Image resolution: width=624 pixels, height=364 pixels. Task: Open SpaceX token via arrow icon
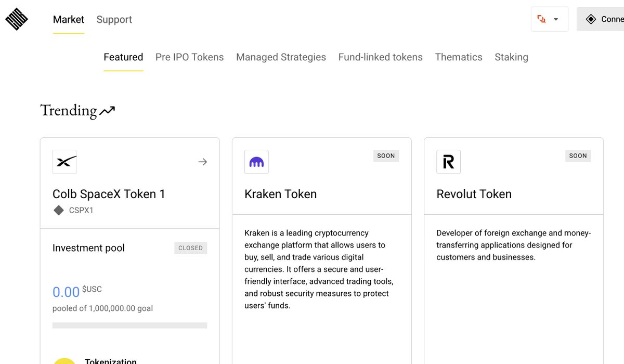pyautogui.click(x=203, y=162)
